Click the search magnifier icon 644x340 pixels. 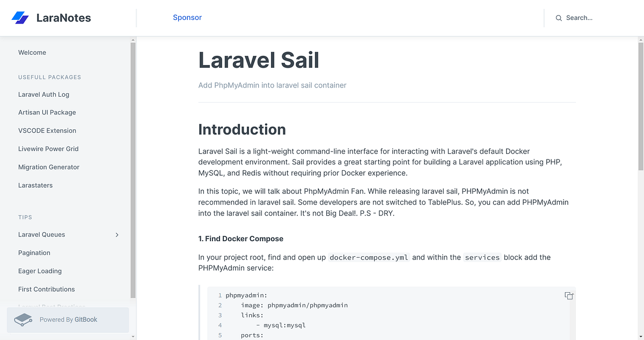[558, 18]
